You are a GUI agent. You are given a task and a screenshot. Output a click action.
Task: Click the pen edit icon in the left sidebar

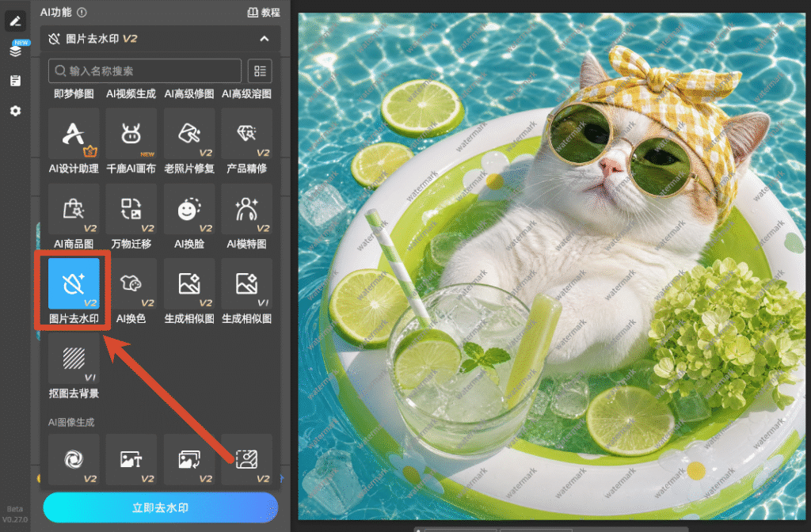(x=16, y=21)
